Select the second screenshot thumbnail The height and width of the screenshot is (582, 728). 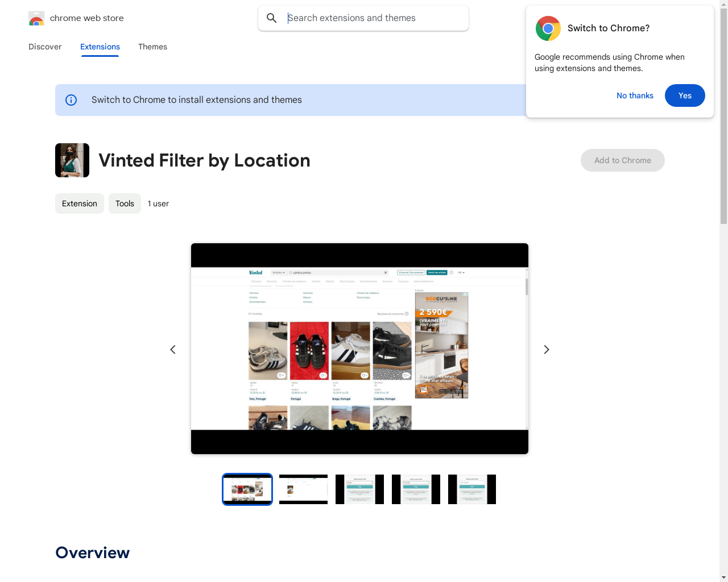pyautogui.click(x=303, y=489)
